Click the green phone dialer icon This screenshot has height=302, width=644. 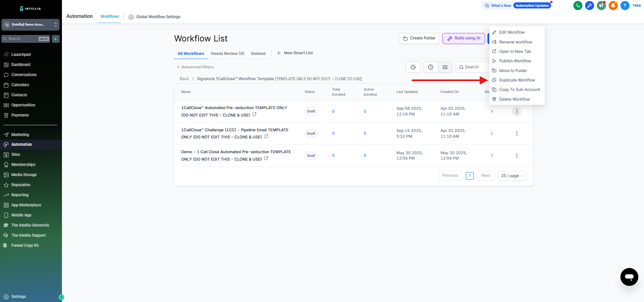click(x=578, y=5)
